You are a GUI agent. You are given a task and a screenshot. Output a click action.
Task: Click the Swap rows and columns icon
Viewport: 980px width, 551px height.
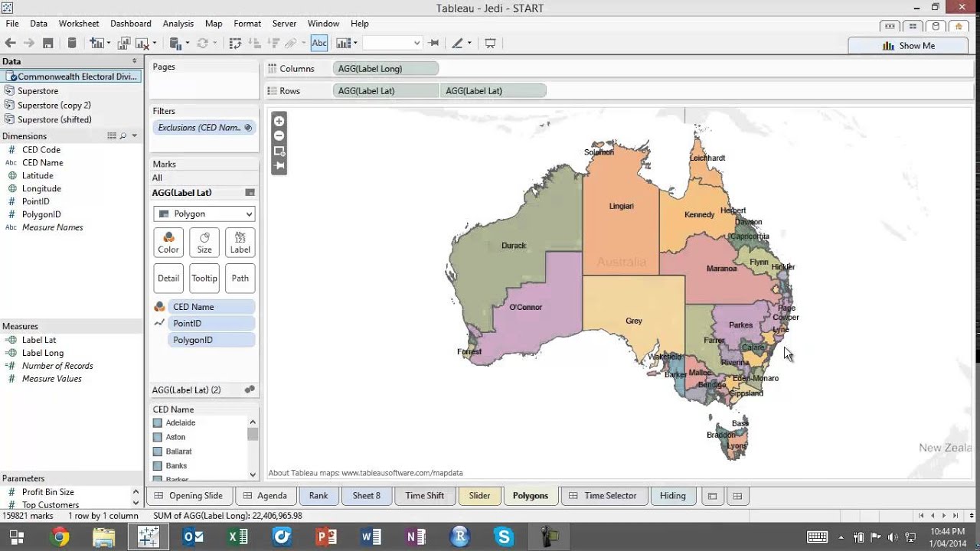[235, 44]
